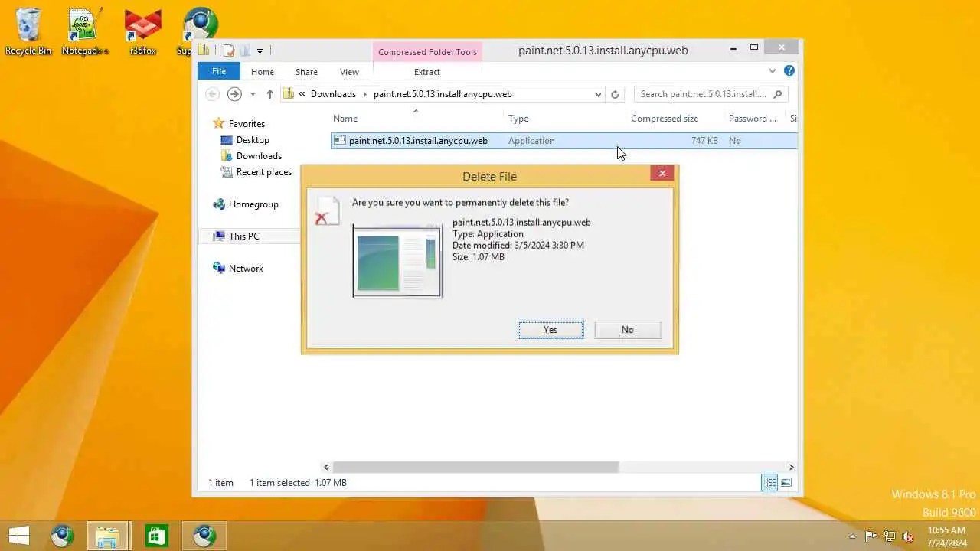980x551 pixels.
Task: Open the r3dfox desktop shortcut
Action: pyautogui.click(x=142, y=32)
